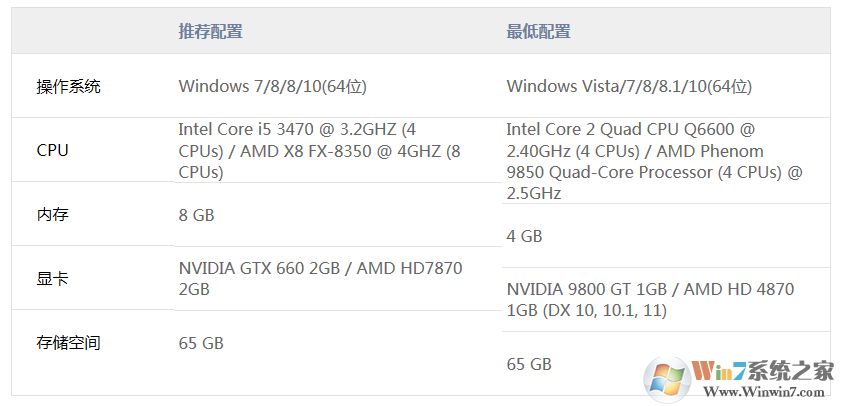Click the recommended 65 GB storage value
The width and height of the screenshot is (841, 406).
point(200,343)
